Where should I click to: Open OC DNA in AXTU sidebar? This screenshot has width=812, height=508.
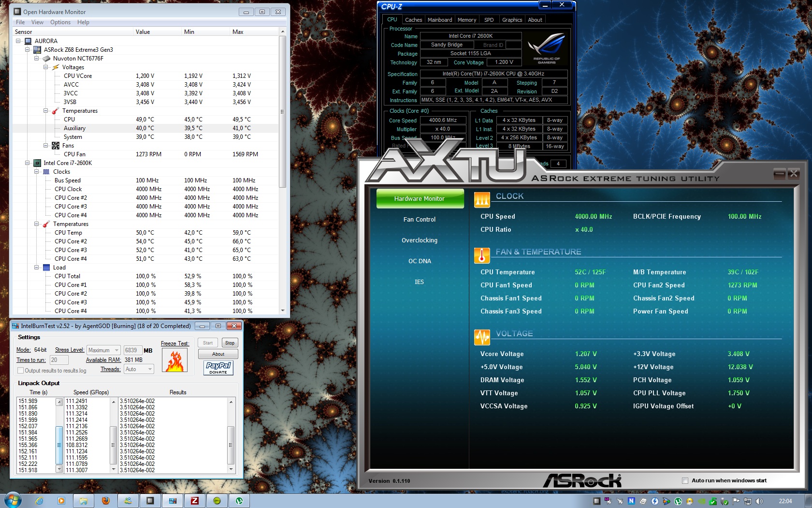(420, 261)
